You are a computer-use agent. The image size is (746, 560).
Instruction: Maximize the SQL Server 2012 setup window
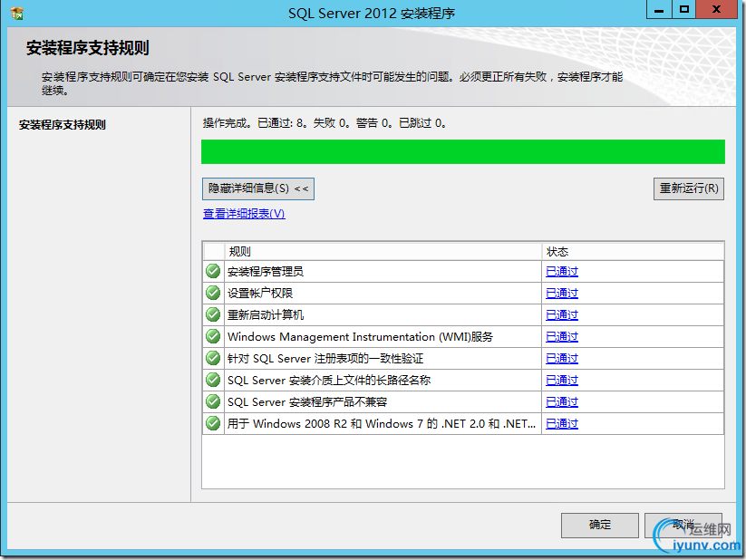(684, 10)
